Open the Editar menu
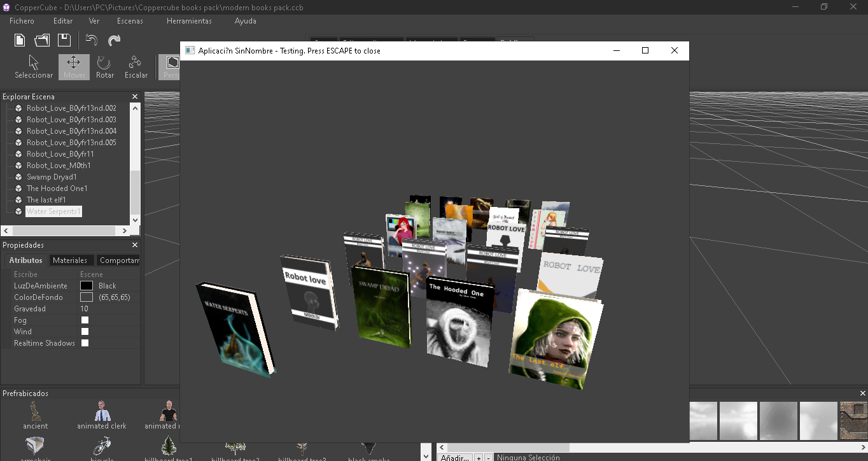 pyautogui.click(x=63, y=21)
